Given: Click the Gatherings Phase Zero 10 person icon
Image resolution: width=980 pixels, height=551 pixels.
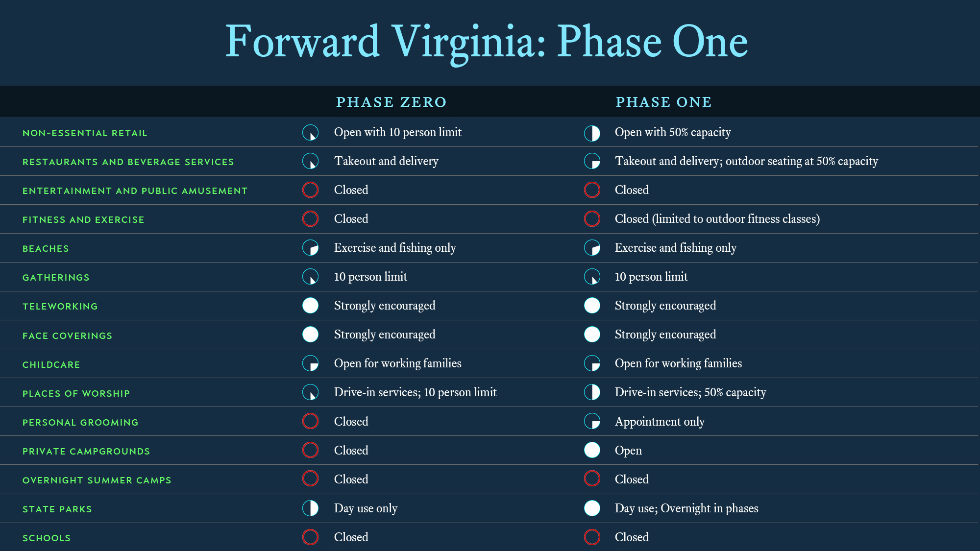Looking at the screenshot, I should pos(310,277).
